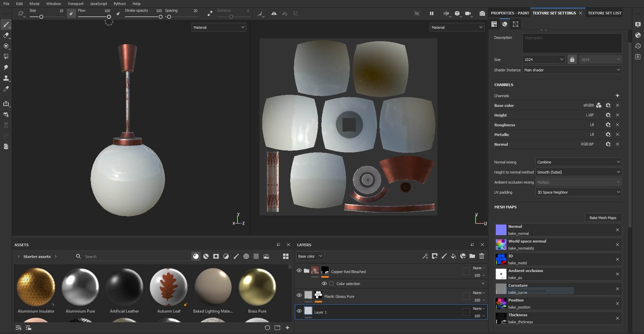The image size is (644, 334).
Task: Click the camera screenshot icon in viewport toolbar
Action: pyautogui.click(x=482, y=13)
